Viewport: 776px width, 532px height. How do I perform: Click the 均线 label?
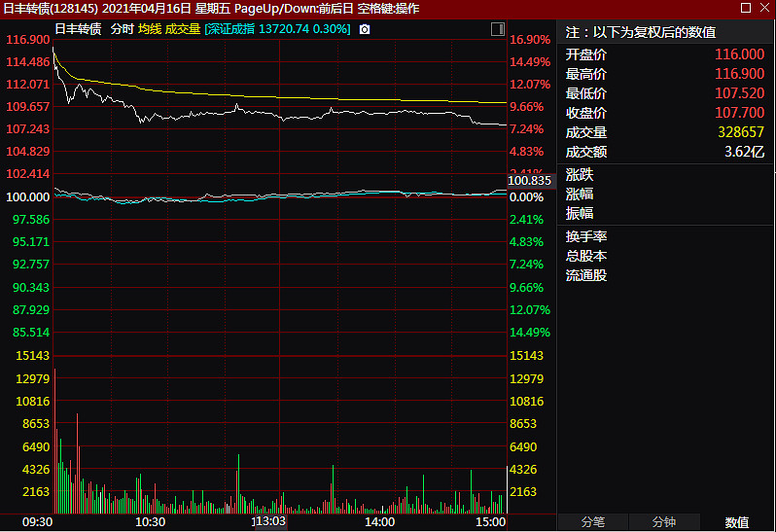point(150,29)
